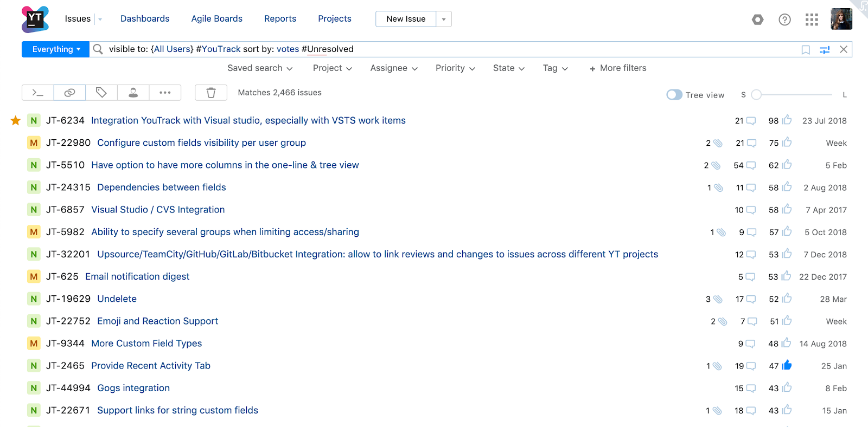Expand the Saved search filter
868x427 pixels.
click(260, 68)
